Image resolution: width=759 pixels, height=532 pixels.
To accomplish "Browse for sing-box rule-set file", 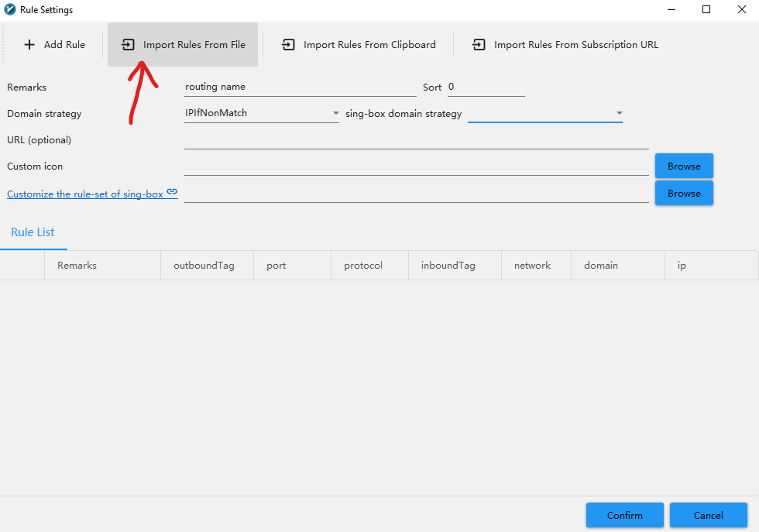I will tap(683, 194).
